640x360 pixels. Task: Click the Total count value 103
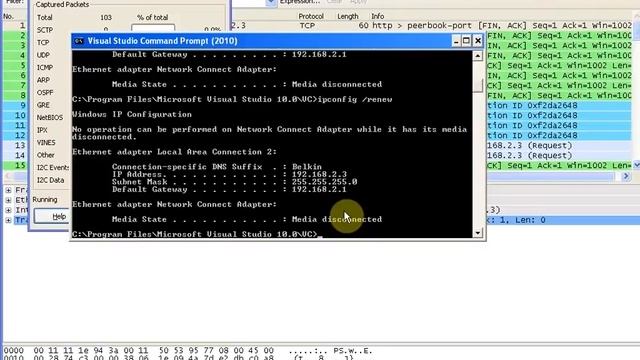106,18
